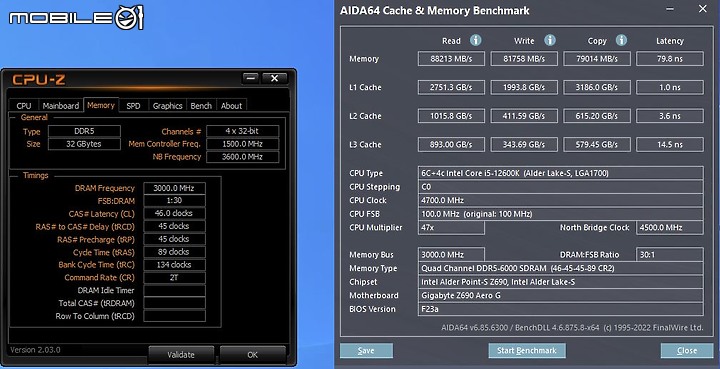
Task: Close the AIDA64 benchmark window via X
Action: coord(703,9)
